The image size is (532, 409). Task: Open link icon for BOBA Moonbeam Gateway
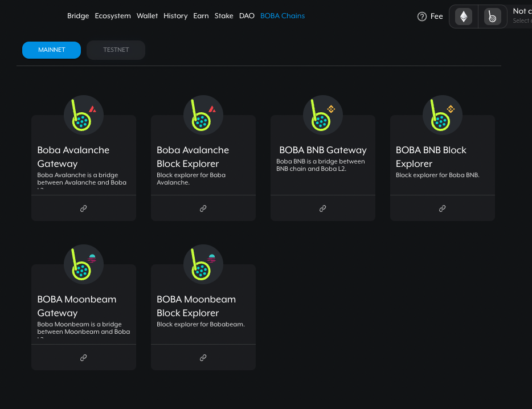coord(84,358)
